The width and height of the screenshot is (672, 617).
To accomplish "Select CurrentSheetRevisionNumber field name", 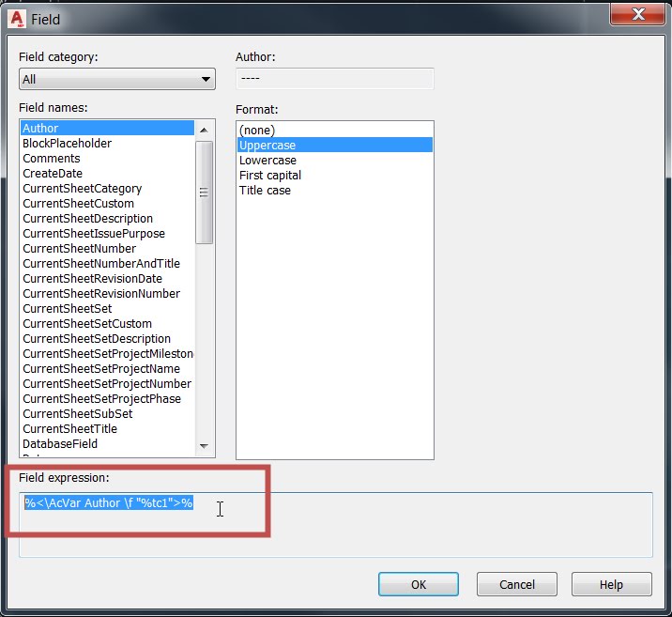I will [x=107, y=293].
